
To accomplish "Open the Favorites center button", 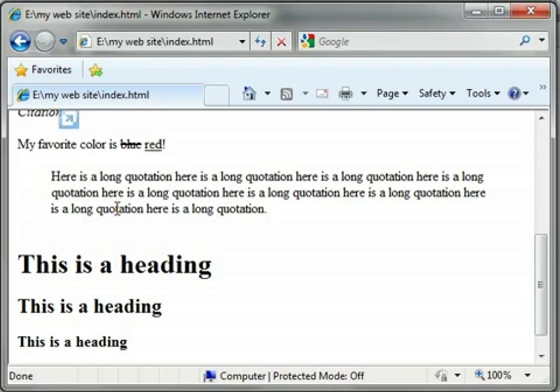I will point(43,70).
